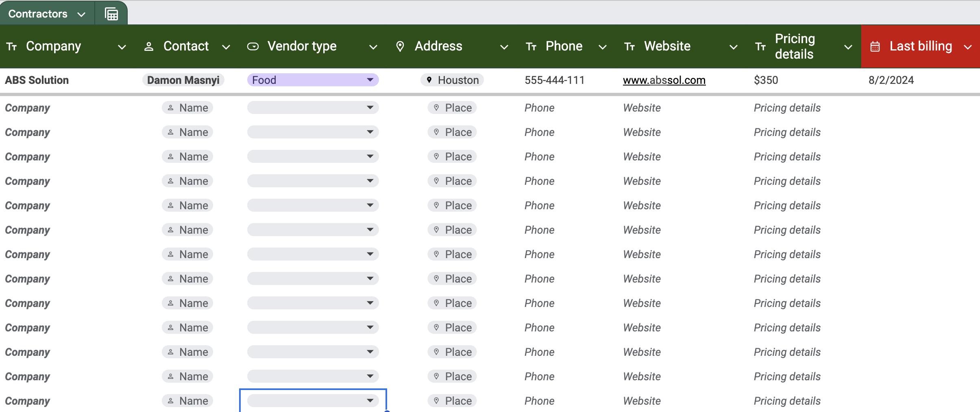
Task: Click the calendar icon in Last billing header
Action: point(875,47)
